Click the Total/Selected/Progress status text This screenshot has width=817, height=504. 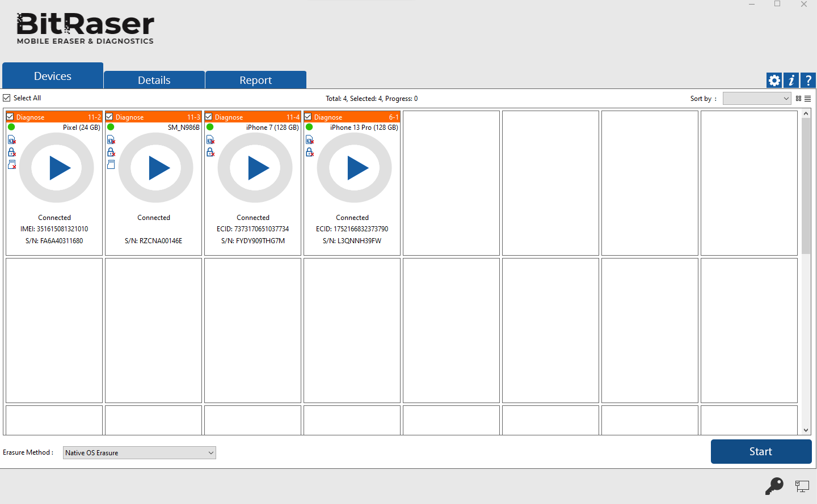[372, 99]
